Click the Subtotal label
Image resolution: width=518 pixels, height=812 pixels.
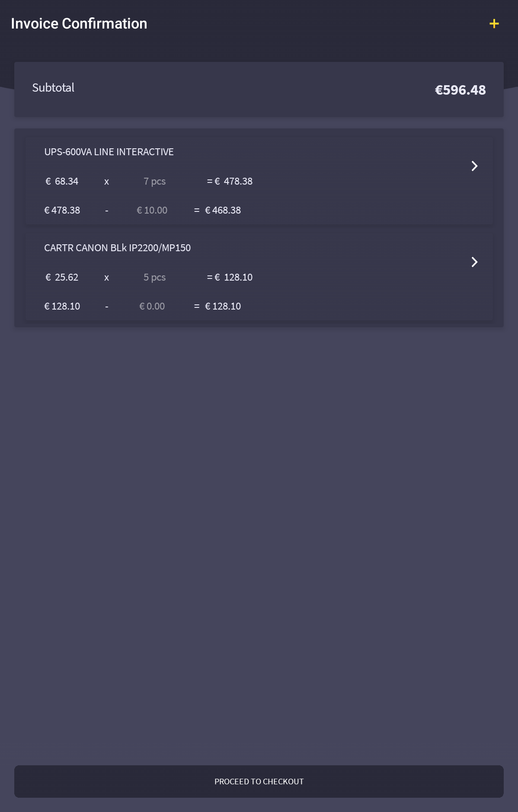53,88
